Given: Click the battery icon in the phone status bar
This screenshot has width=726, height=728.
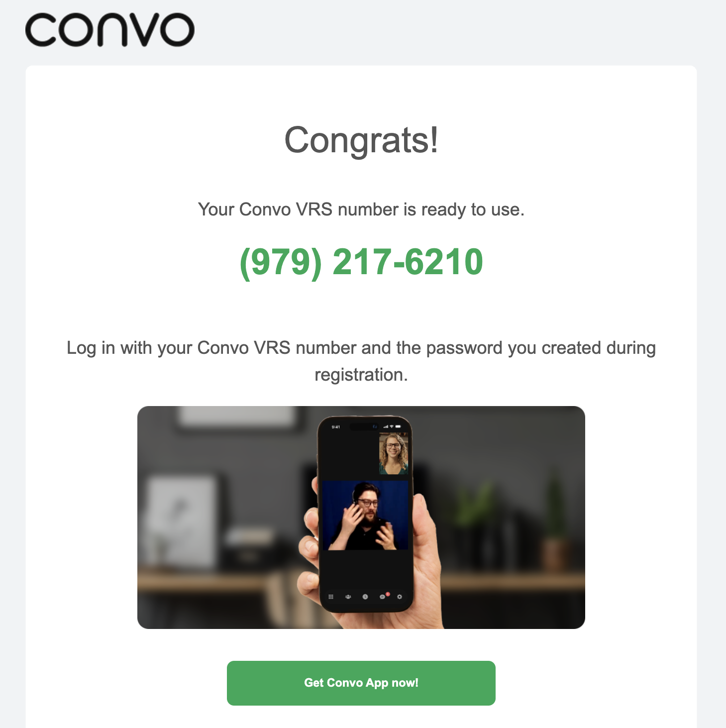Looking at the screenshot, I should tap(398, 426).
